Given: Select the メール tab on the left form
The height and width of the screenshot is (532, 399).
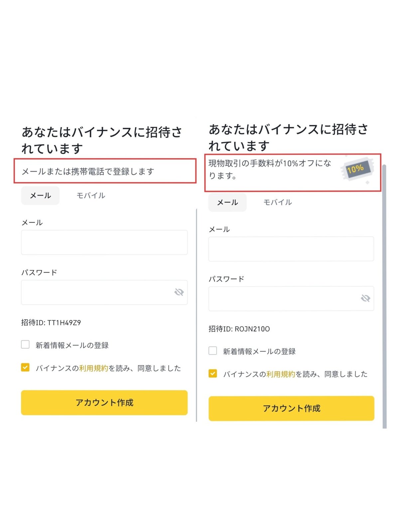Looking at the screenshot, I should [40, 196].
